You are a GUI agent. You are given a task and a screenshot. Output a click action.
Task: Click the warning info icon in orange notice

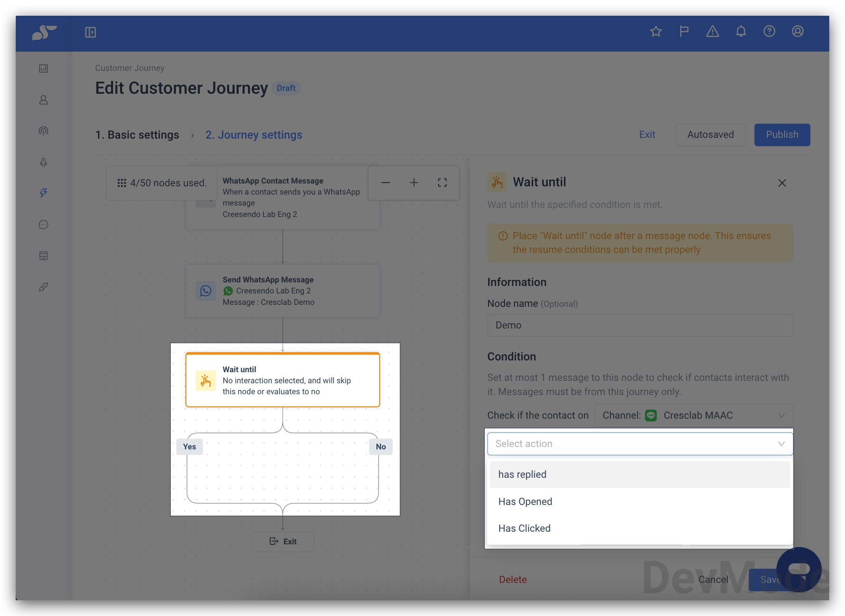tap(503, 236)
